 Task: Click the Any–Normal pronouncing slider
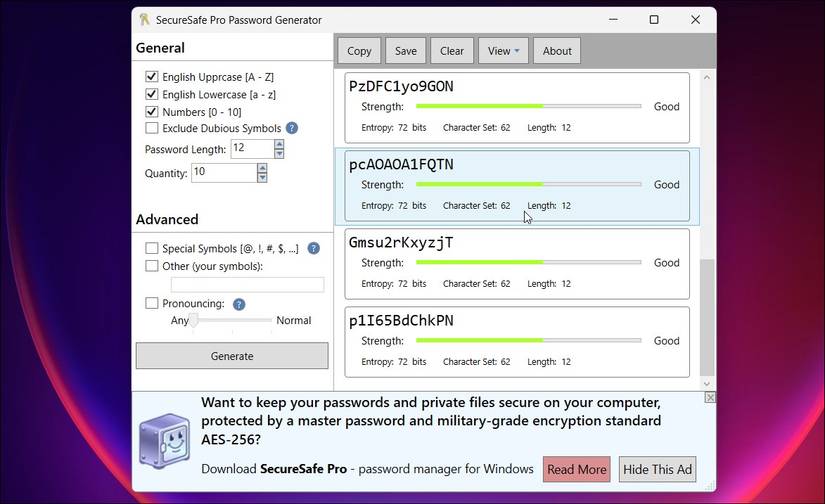point(232,320)
